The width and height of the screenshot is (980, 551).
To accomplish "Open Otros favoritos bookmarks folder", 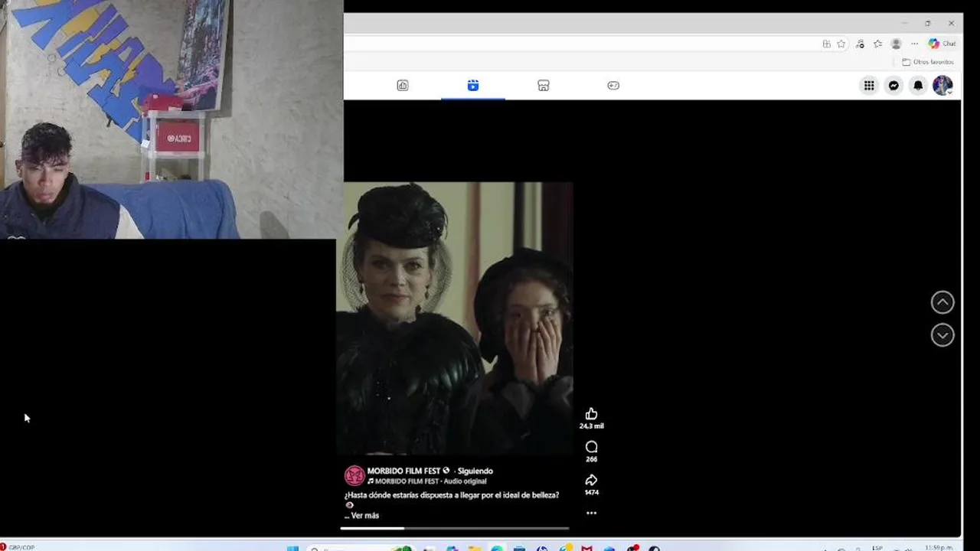I will [928, 62].
